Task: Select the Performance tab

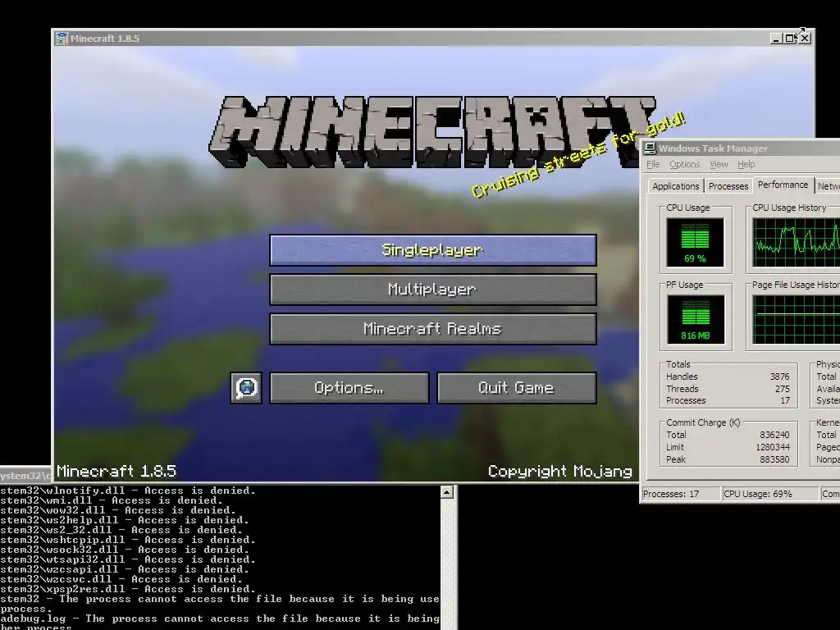Action: (x=783, y=185)
